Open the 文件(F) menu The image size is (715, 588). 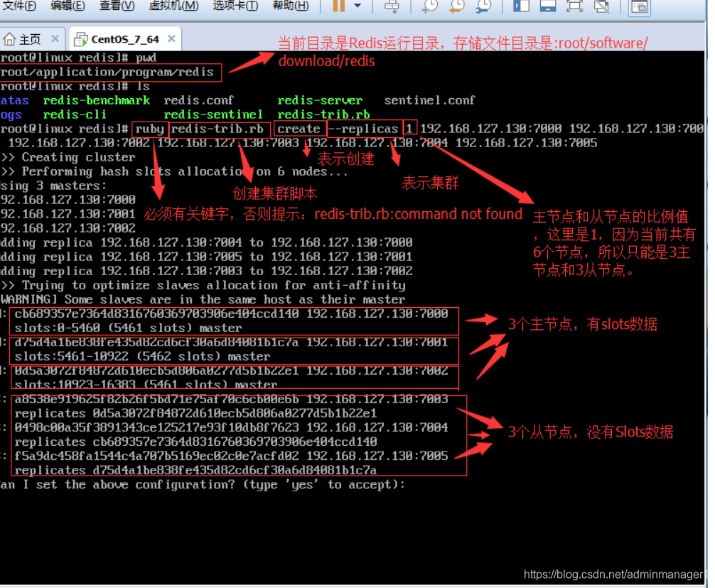coord(20,6)
